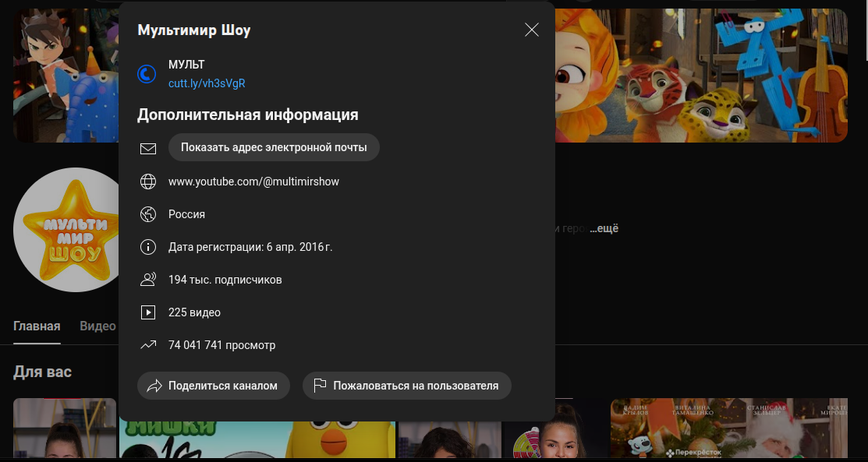This screenshot has height=462, width=868.
Task: Click the 194 тыс. подписчиков text
Action: pos(225,280)
